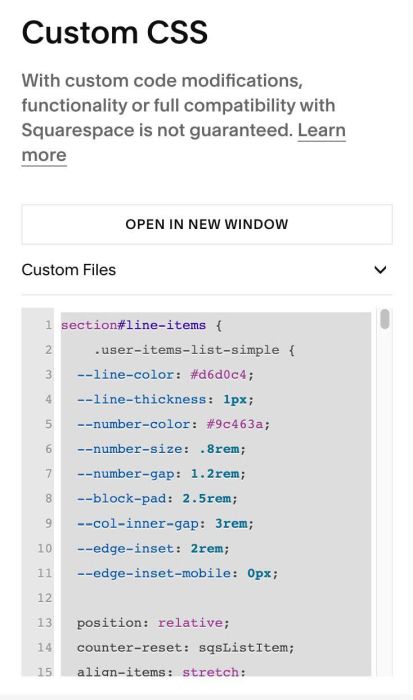
Task: Click the 2rem value
Action: pos(207,548)
